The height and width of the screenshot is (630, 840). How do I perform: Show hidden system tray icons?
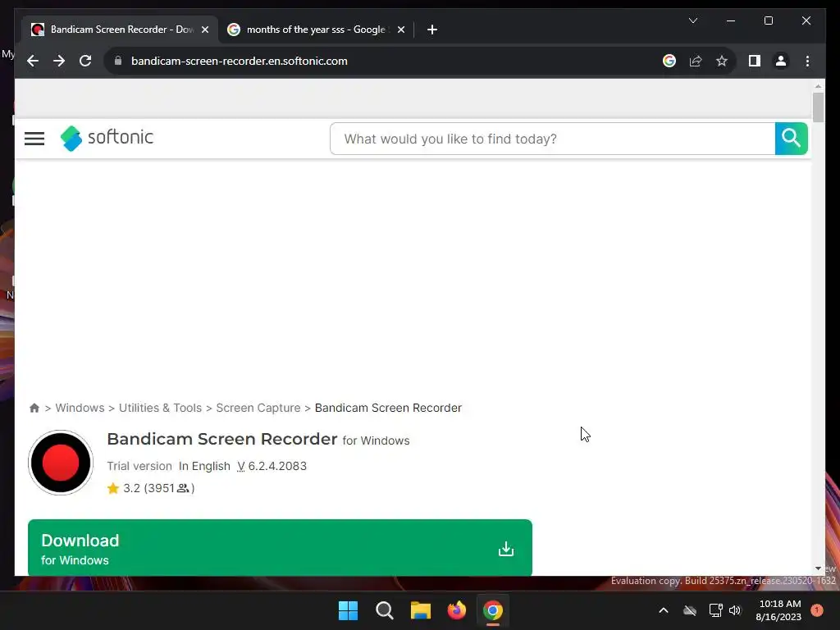663,610
